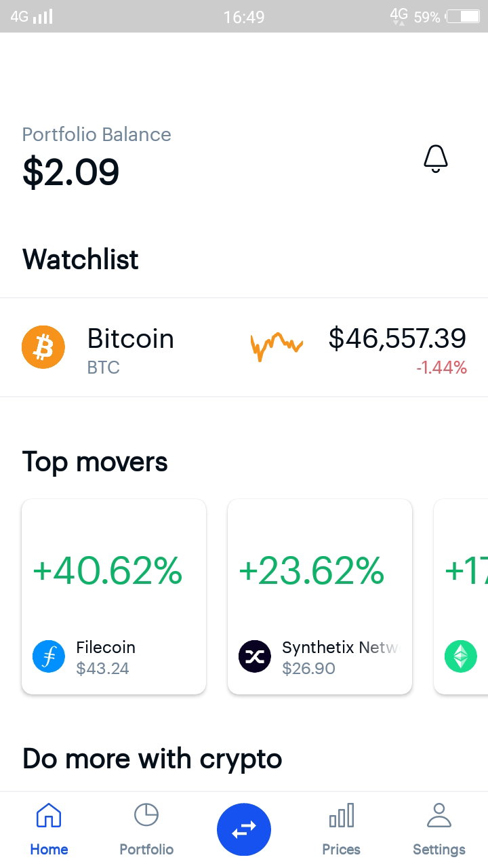Open the +23.62% Synthetix mover card
This screenshot has height=868, width=488.
click(320, 597)
